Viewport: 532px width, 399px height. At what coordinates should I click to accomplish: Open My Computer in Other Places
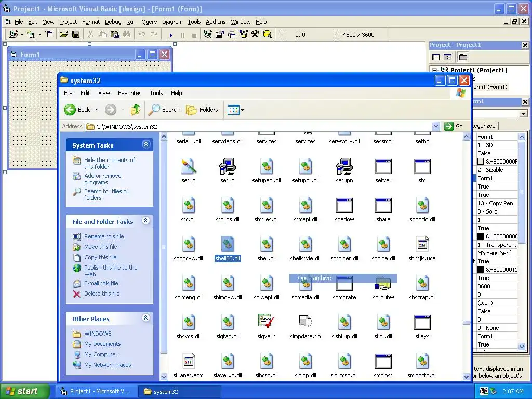tap(101, 354)
